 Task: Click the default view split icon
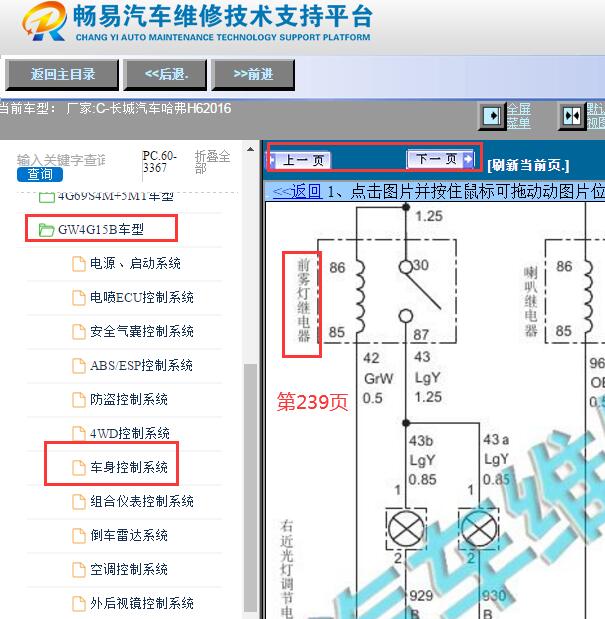(571, 116)
